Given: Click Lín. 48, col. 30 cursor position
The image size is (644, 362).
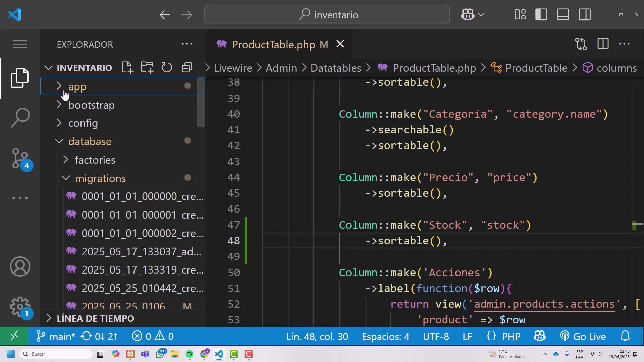Looking at the screenshot, I should click(x=317, y=336).
